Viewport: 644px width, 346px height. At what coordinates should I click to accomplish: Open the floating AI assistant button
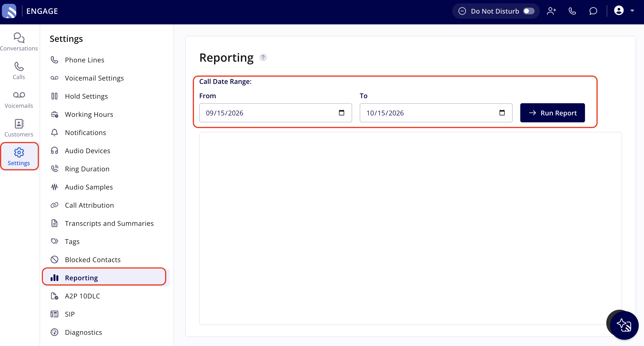(624, 325)
